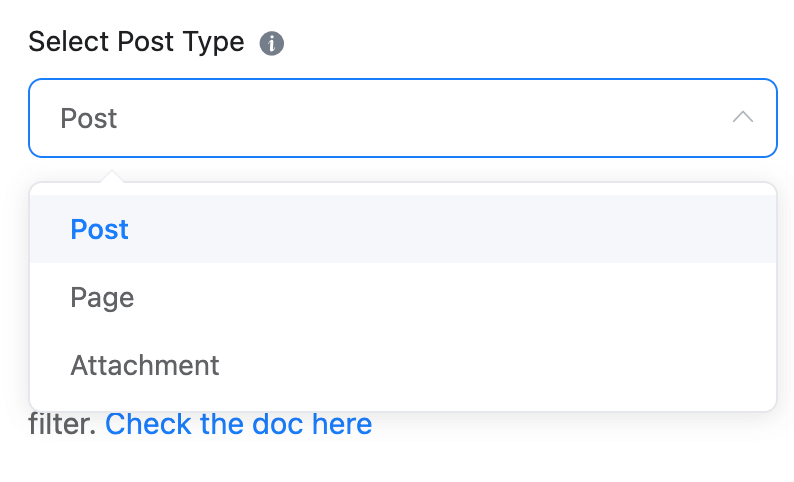
Task: Focus the combo box with Post value
Action: [380, 118]
